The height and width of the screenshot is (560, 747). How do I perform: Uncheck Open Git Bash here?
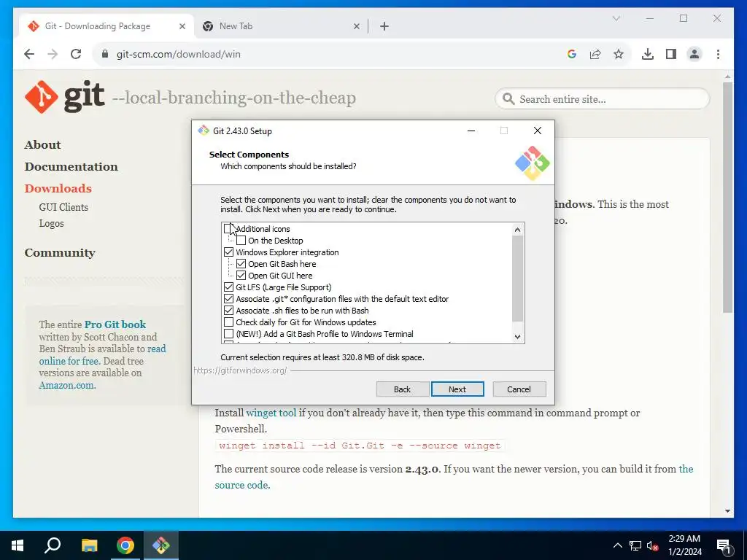click(x=241, y=264)
